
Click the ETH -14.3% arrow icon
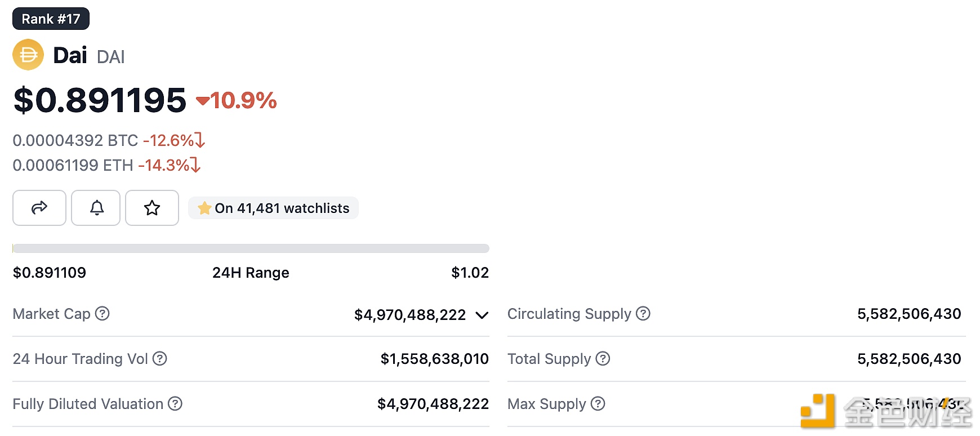[195, 164]
